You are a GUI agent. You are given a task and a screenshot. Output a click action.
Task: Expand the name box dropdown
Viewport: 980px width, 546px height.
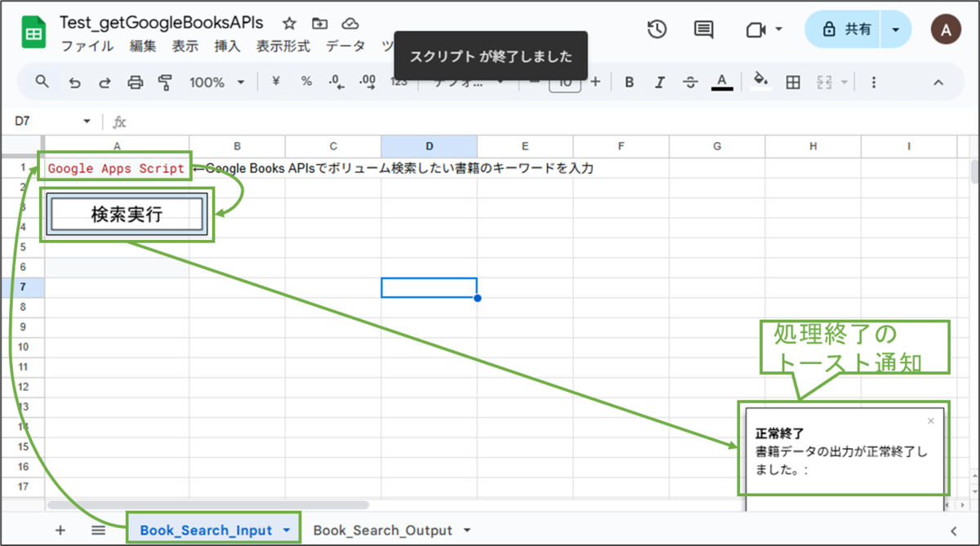pos(87,122)
